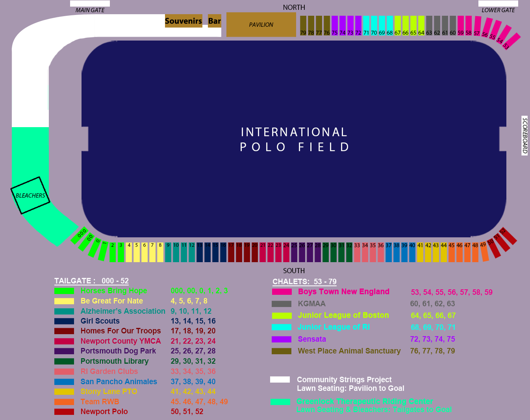
Task: Select the maroon Homes For Our Troops swatch
Action: click(x=64, y=331)
